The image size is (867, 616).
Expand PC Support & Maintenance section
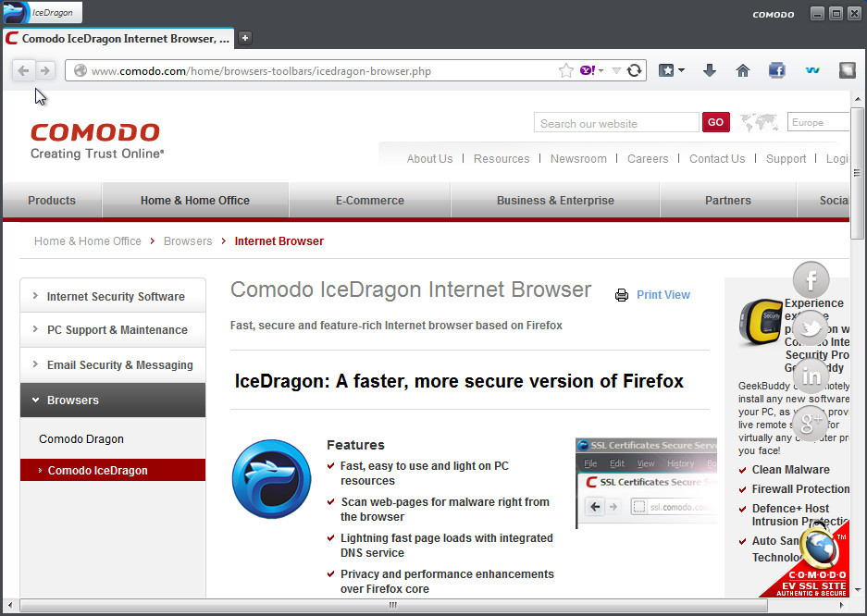pos(113,330)
